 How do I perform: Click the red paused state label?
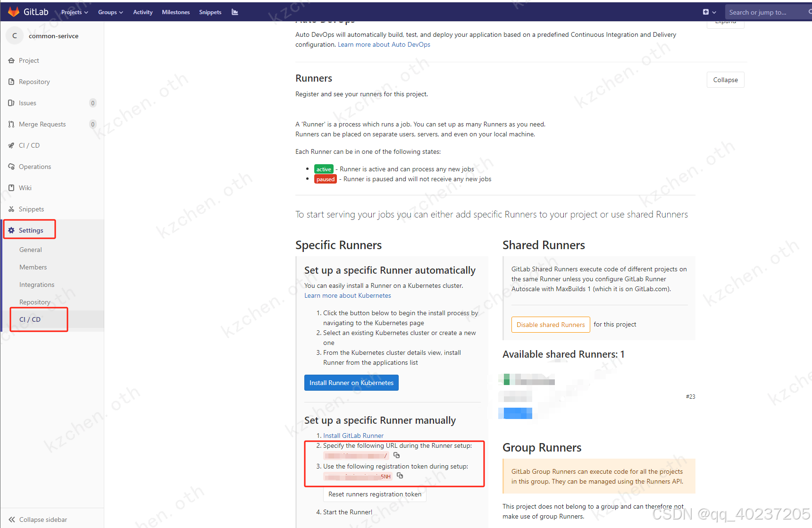point(326,179)
